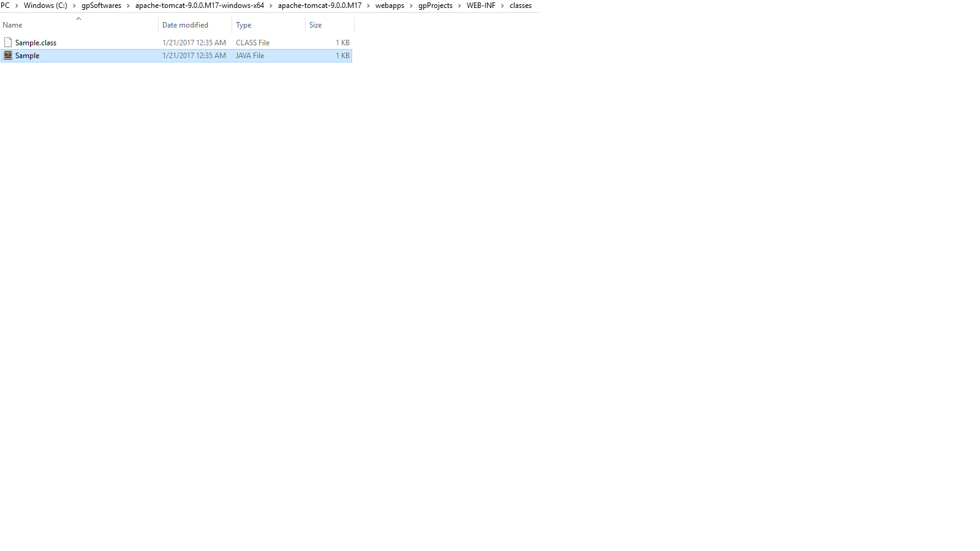Sort files by Type column header
Screen dimensions: 980x551
pos(244,25)
